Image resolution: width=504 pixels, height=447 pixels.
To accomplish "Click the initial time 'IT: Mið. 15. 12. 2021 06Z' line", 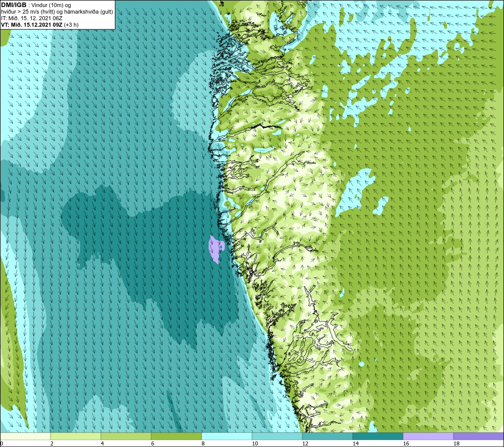I will [31, 18].
